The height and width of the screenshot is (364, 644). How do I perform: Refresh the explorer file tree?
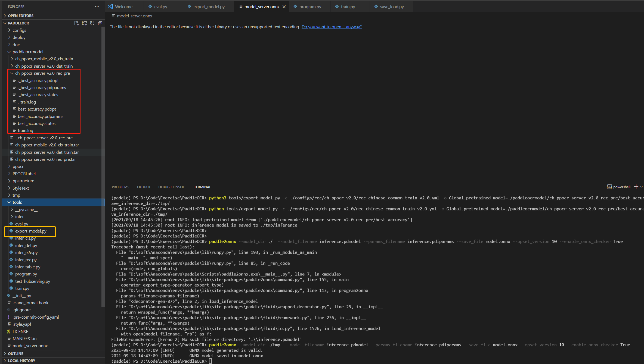pyautogui.click(x=92, y=23)
